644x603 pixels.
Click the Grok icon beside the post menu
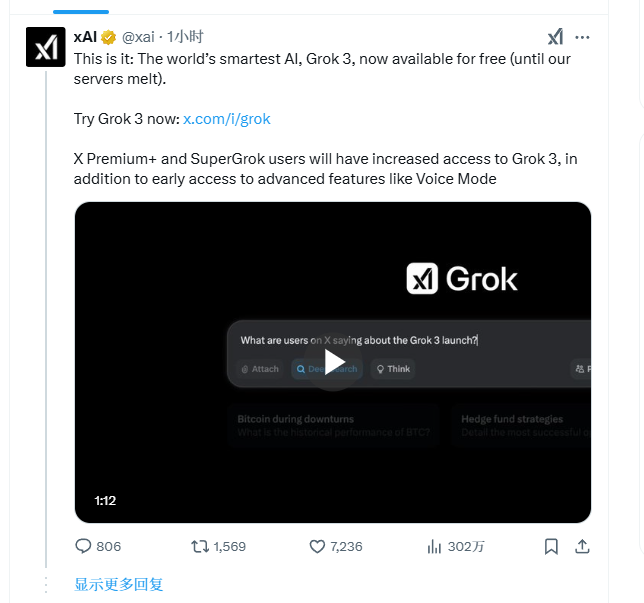(x=555, y=37)
